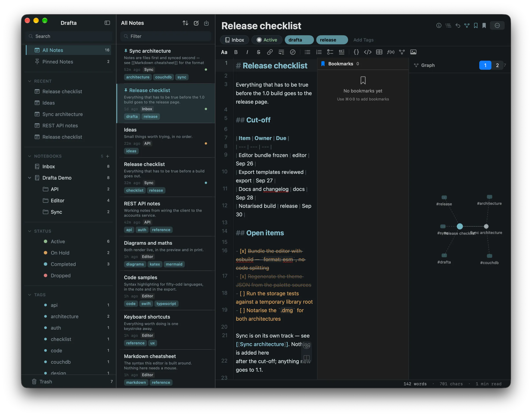Open the API folder in the sidebar
The image size is (532, 416).
coord(69,189)
